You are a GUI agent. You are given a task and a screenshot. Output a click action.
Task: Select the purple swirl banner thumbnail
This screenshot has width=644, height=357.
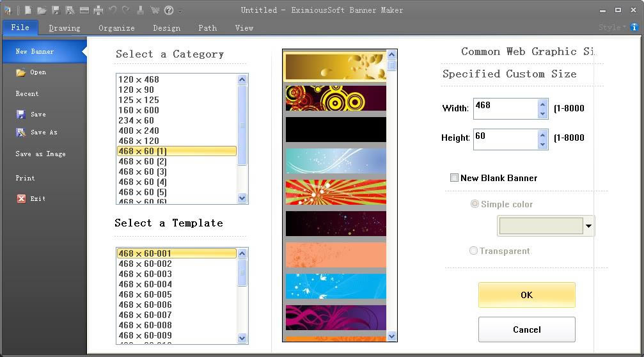(336, 317)
